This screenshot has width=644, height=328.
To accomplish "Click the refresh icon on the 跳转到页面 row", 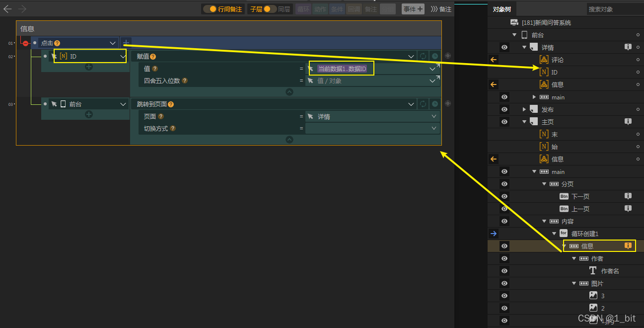I will point(423,104).
